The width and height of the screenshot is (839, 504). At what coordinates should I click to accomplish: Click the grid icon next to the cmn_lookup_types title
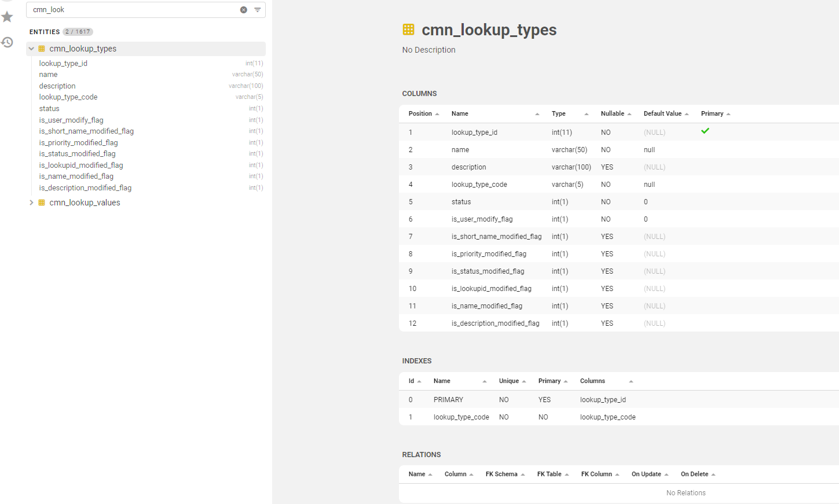(x=409, y=29)
